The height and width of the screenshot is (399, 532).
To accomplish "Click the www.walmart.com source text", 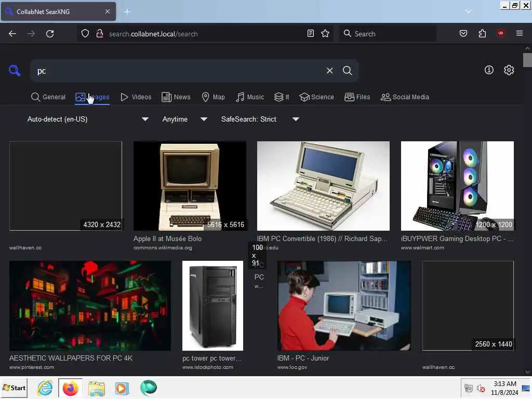I will coord(422,248).
